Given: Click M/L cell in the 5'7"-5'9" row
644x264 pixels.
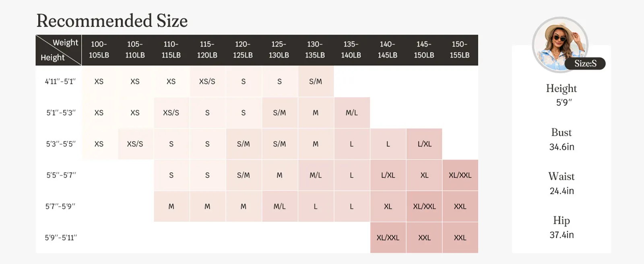Looking at the screenshot, I should [x=279, y=206].
